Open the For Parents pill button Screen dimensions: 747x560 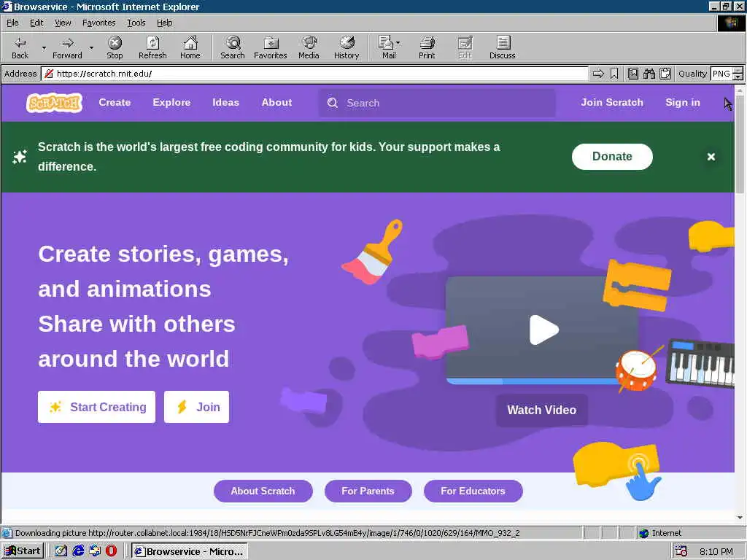(368, 491)
